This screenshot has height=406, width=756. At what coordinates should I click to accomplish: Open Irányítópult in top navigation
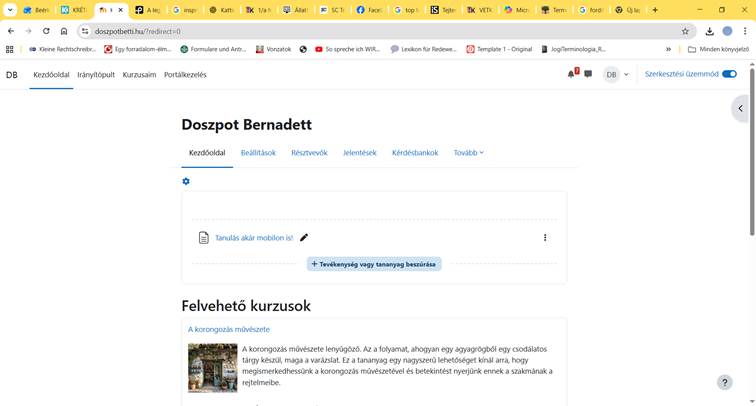coord(96,75)
